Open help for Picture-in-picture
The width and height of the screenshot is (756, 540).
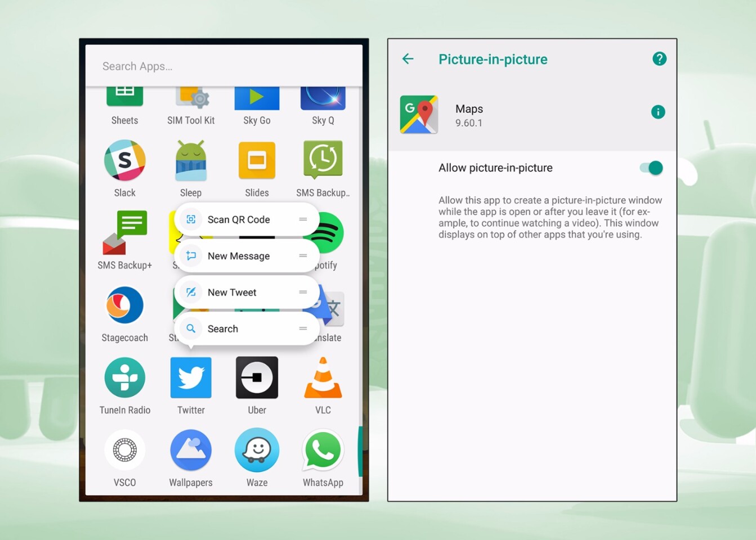point(659,58)
